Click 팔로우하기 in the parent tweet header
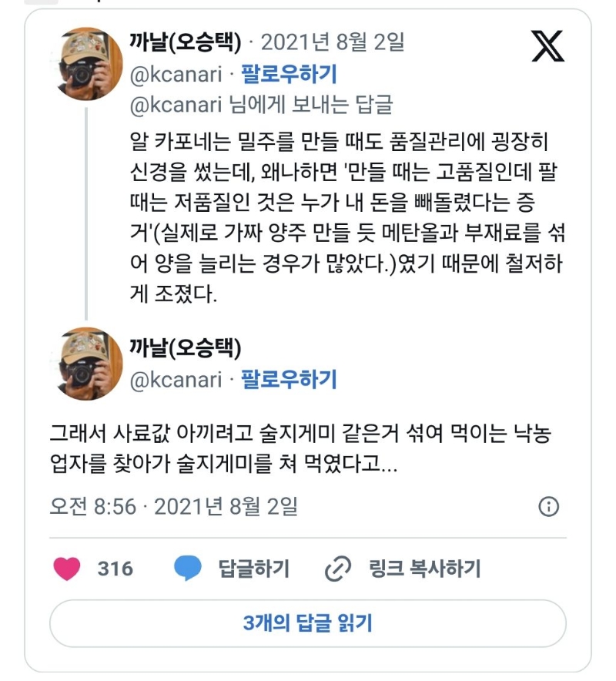616x681 pixels. [x=289, y=74]
